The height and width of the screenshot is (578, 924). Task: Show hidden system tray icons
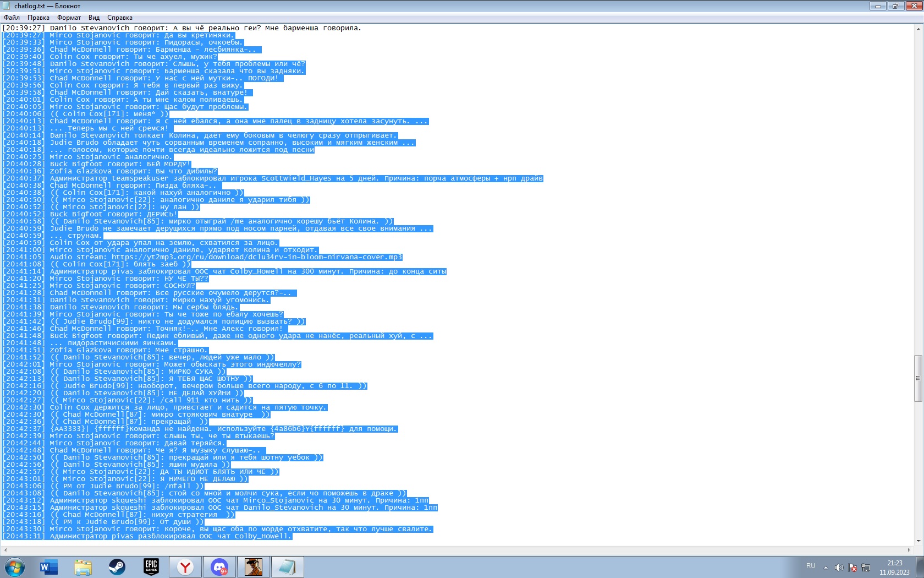click(x=826, y=567)
